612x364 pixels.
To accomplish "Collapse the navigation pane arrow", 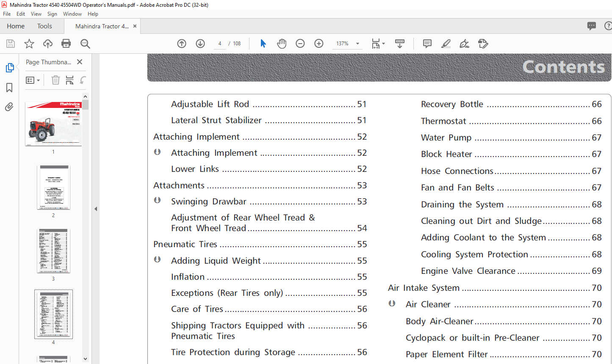I will click(96, 209).
